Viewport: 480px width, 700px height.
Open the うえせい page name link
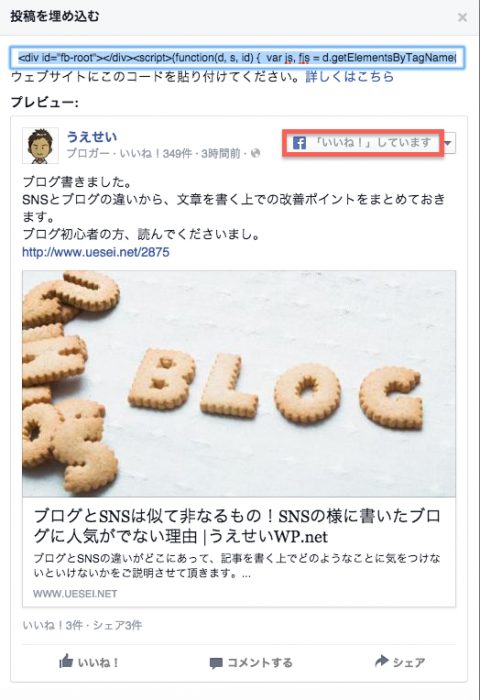pos(92,137)
